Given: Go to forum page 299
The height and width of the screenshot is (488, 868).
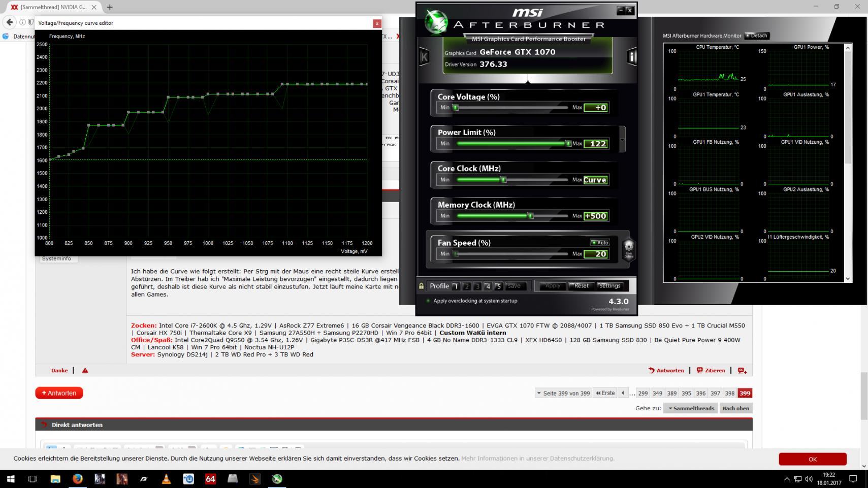Looking at the screenshot, I should point(643,393).
